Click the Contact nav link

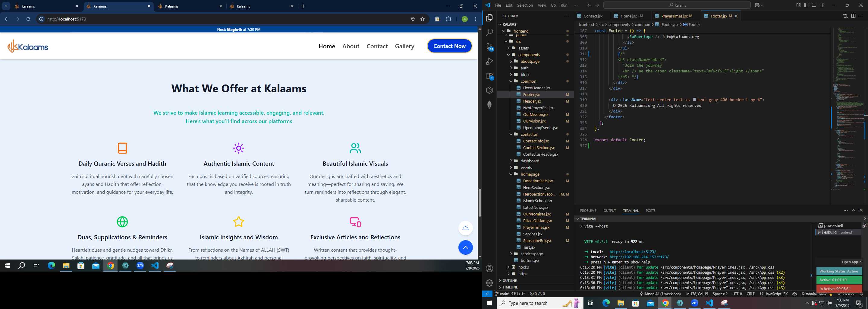(x=377, y=46)
